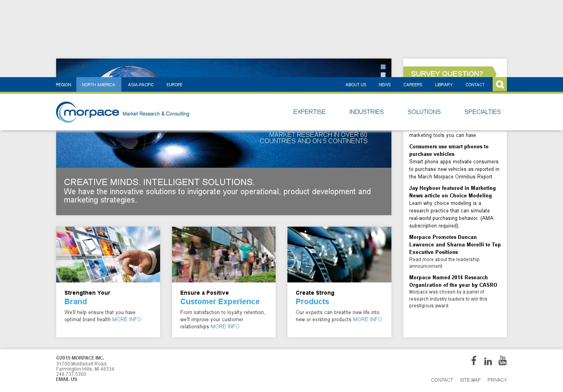The image size is (563, 392).
Task: Open the Careers page
Action: (412, 85)
